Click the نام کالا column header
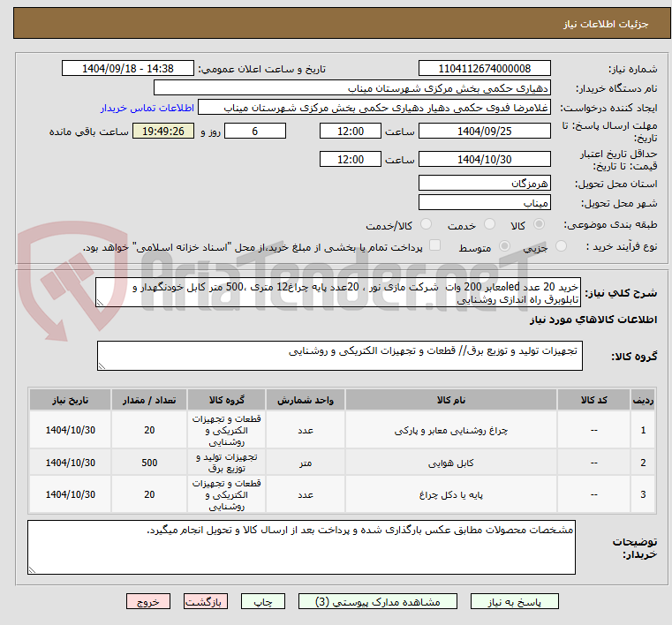The height and width of the screenshot is (625, 672). (x=451, y=400)
